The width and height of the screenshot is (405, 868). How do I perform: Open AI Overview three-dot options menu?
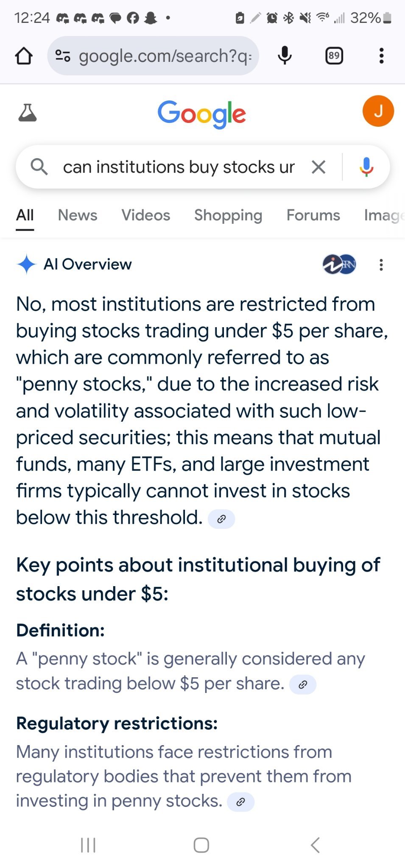(381, 264)
